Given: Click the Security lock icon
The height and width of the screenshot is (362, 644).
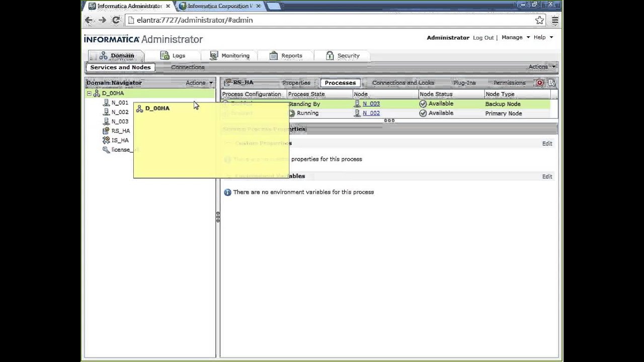Looking at the screenshot, I should [x=330, y=56].
